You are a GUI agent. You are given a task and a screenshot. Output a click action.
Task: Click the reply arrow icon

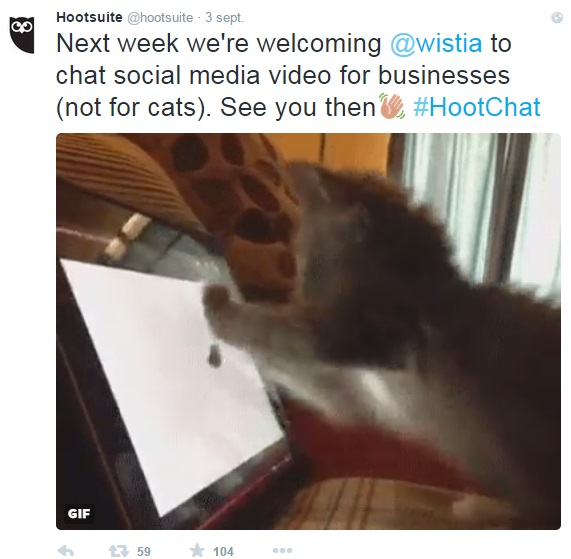point(66,550)
